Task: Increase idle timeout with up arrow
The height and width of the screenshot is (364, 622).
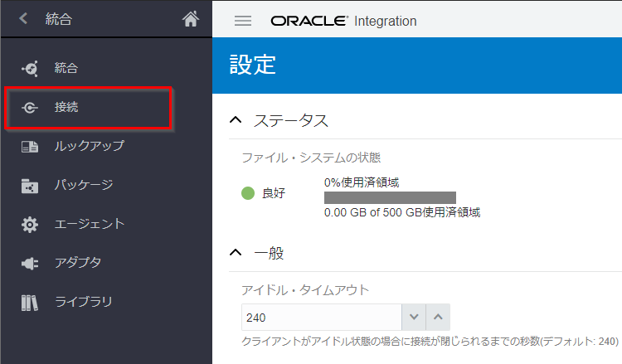Action: (438, 317)
